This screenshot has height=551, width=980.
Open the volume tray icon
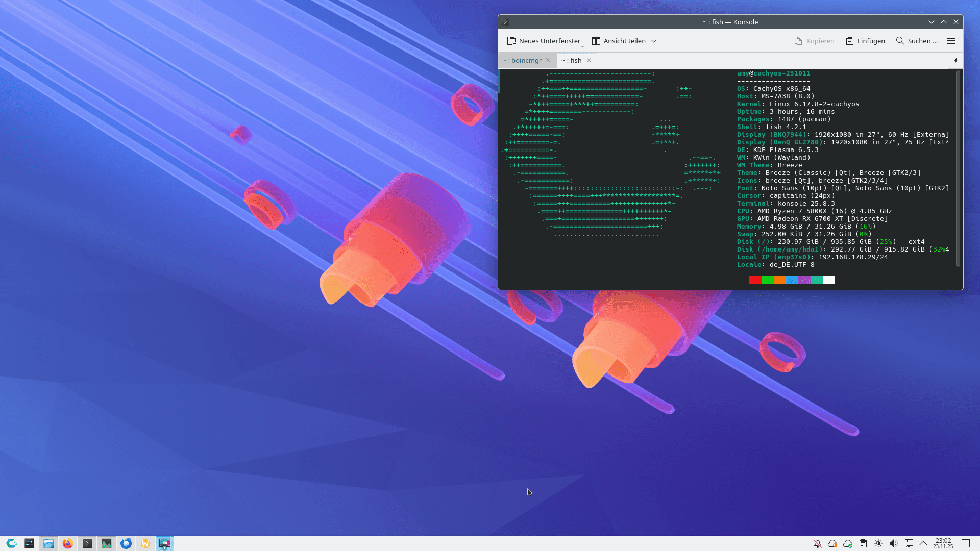(x=893, y=543)
